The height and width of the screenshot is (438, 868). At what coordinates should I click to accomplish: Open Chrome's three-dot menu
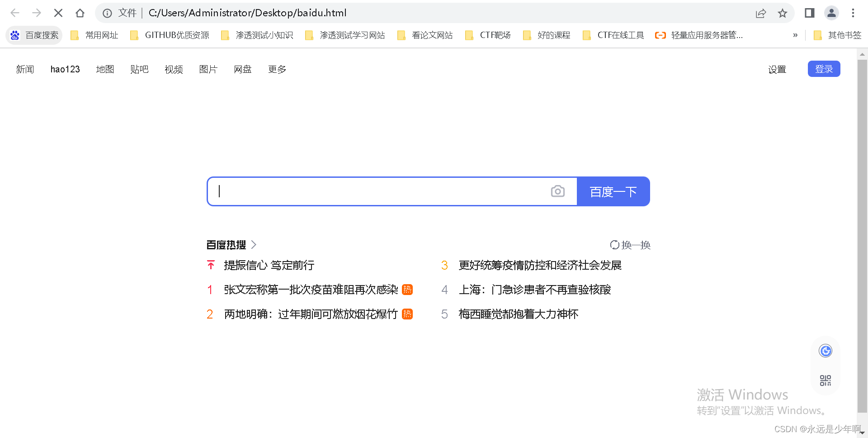coord(853,13)
